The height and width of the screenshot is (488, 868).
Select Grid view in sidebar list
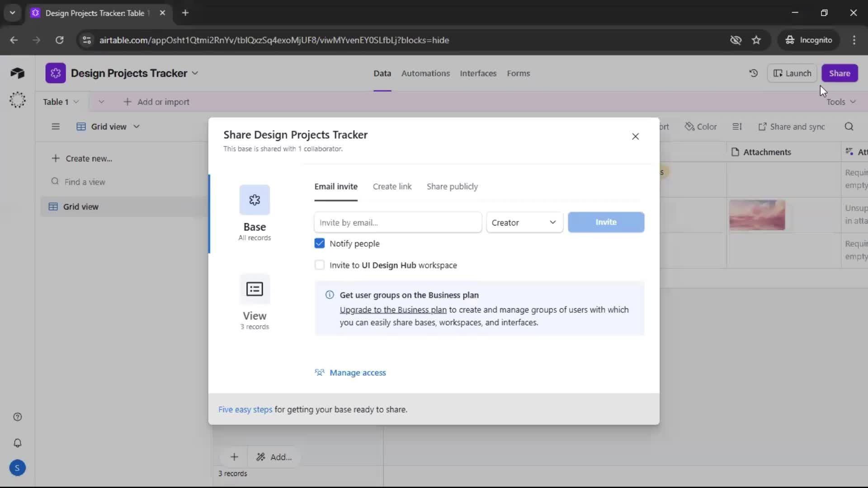[x=124, y=206]
